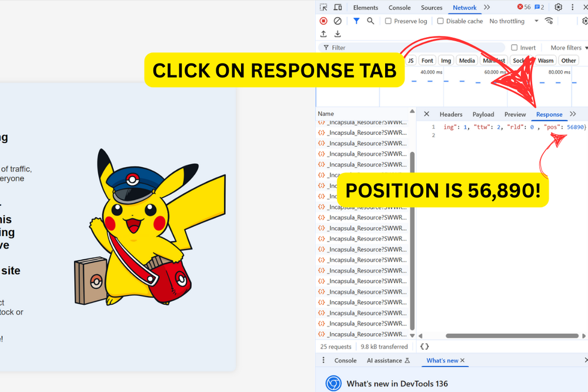Open the network search magnifier

370,21
